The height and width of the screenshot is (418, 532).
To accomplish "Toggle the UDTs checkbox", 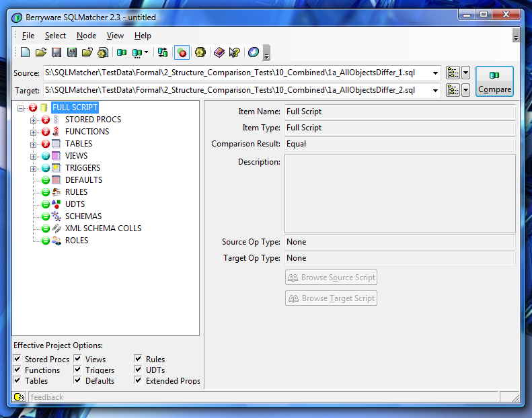I will [x=138, y=369].
